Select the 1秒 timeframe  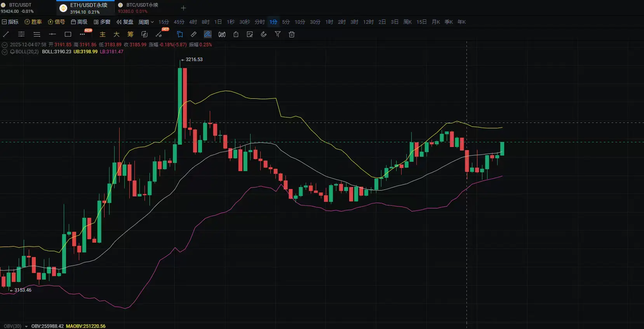coord(231,22)
